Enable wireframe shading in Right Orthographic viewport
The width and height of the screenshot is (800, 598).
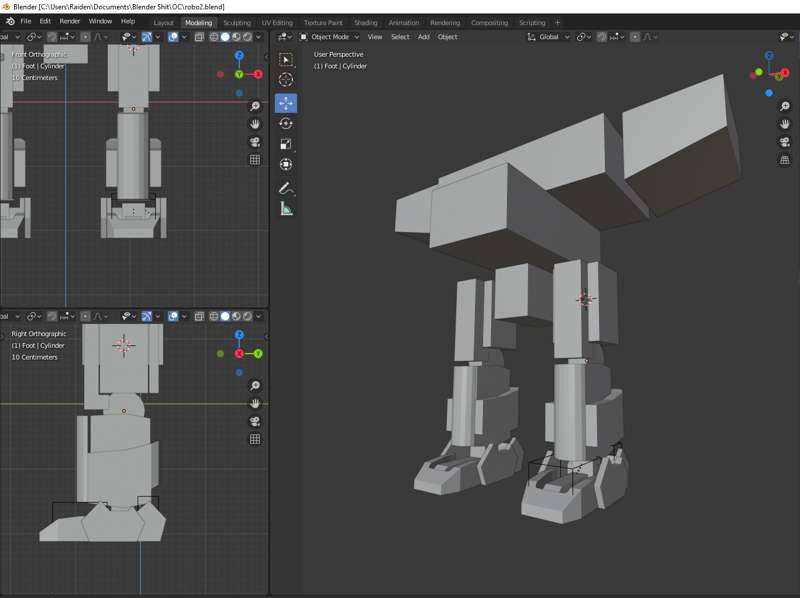[x=214, y=316]
